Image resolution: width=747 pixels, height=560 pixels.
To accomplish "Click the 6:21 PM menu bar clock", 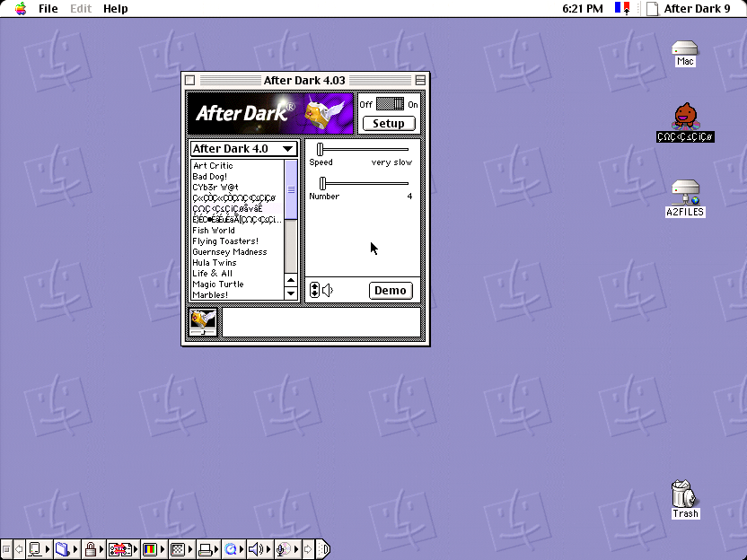I will point(582,9).
